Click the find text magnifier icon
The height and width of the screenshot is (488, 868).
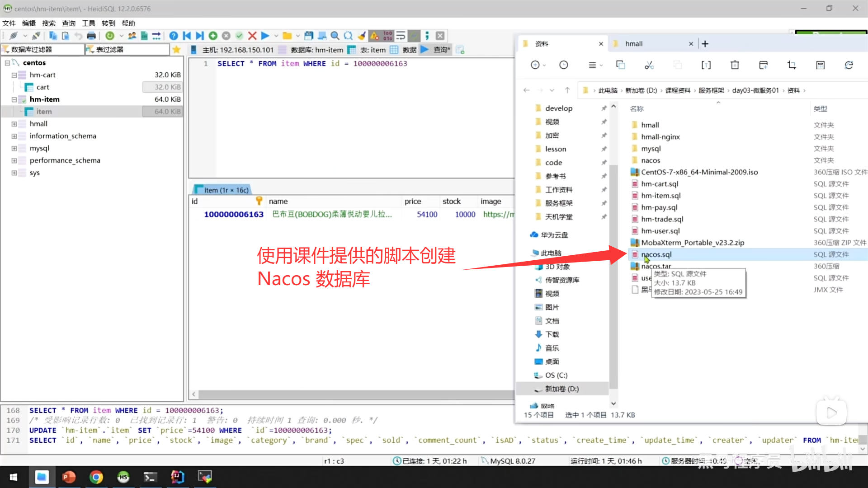pyautogui.click(x=335, y=35)
